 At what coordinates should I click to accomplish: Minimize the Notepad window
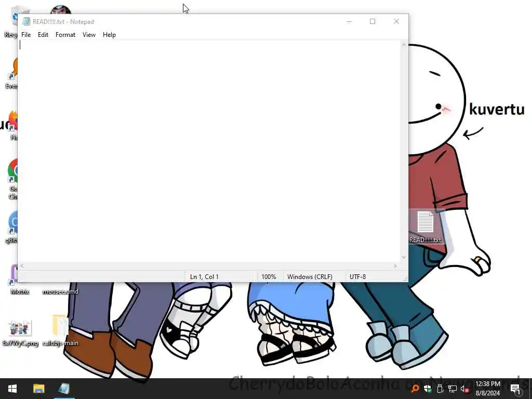point(349,21)
